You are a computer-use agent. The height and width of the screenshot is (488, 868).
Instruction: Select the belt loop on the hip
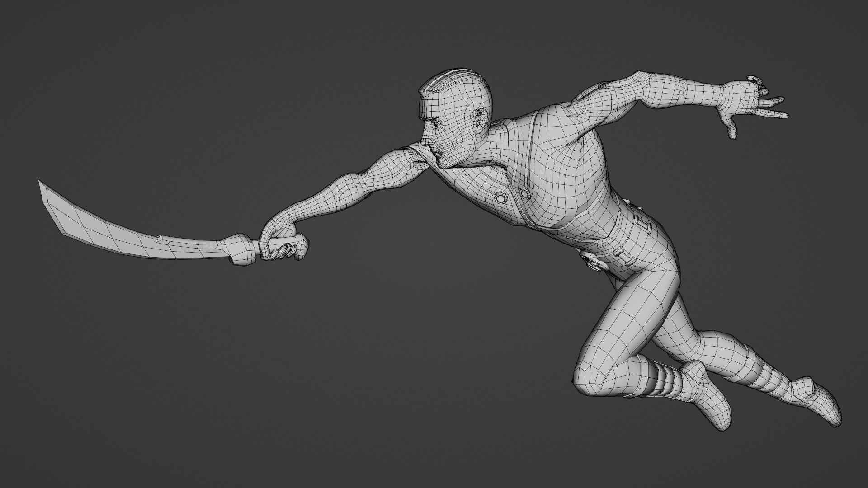[643, 223]
